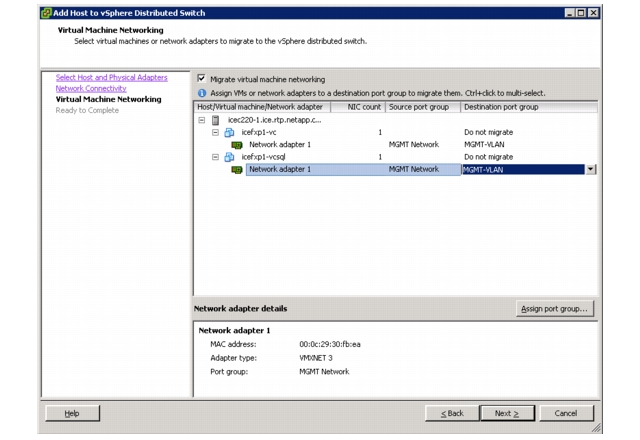640x440 pixels.
Task: Collapse the icec220-1 host tree node
Action: coord(202,120)
